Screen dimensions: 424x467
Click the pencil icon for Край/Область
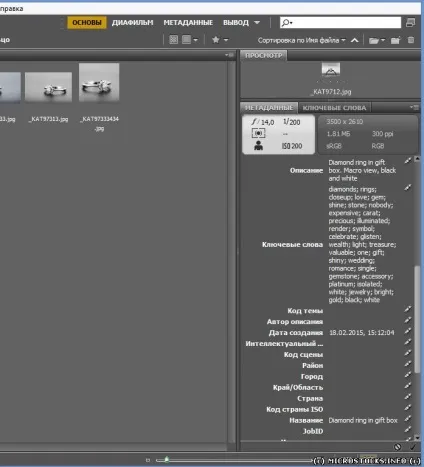tap(408, 386)
